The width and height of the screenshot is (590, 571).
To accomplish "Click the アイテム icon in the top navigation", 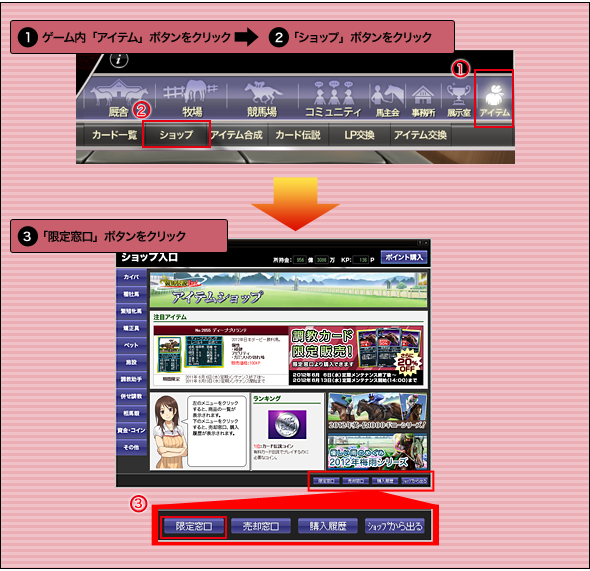I will [494, 99].
